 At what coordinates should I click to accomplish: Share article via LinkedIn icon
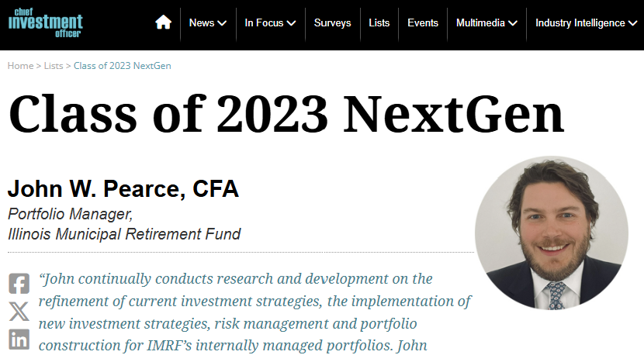19,339
